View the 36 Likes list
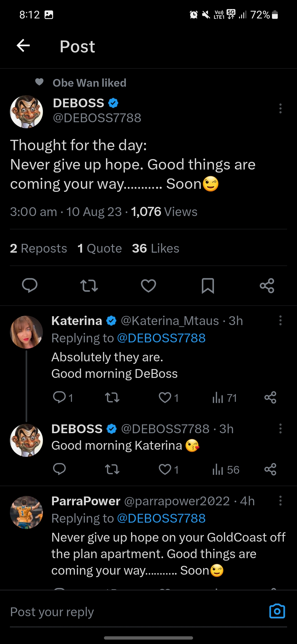Viewport: 297px width, 644px height. (155, 248)
